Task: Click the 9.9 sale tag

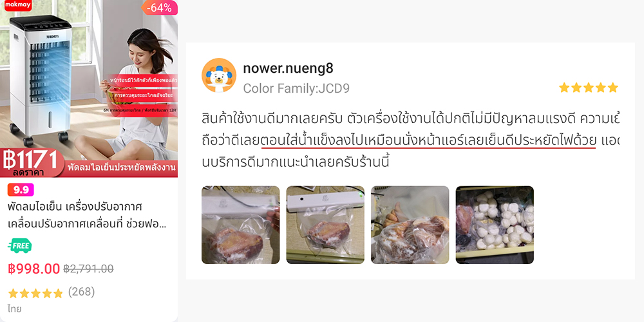Action: [x=21, y=190]
